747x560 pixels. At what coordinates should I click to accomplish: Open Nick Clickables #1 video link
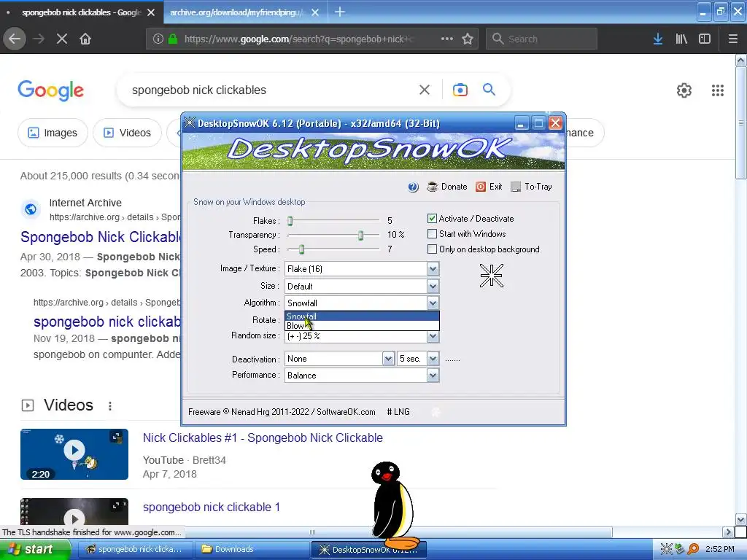click(263, 437)
